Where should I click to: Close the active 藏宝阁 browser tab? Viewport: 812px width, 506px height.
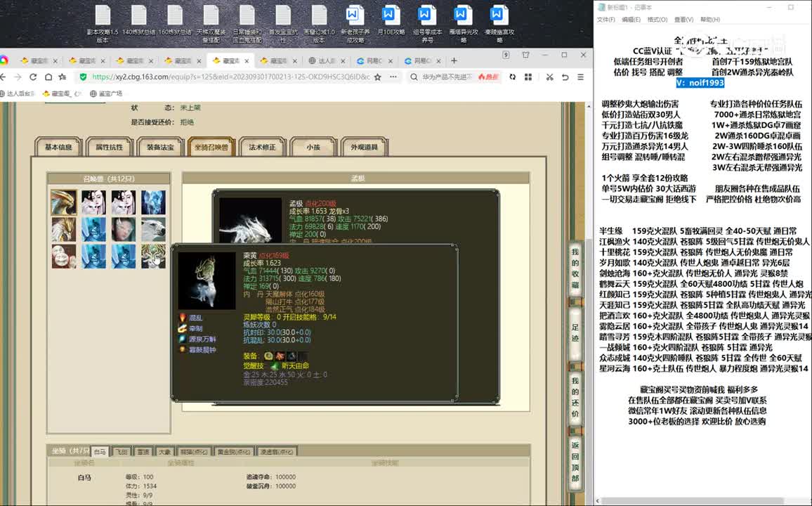click(x=247, y=60)
